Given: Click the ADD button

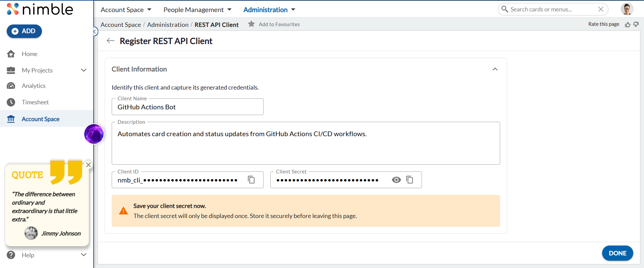Looking at the screenshot, I should (x=24, y=31).
